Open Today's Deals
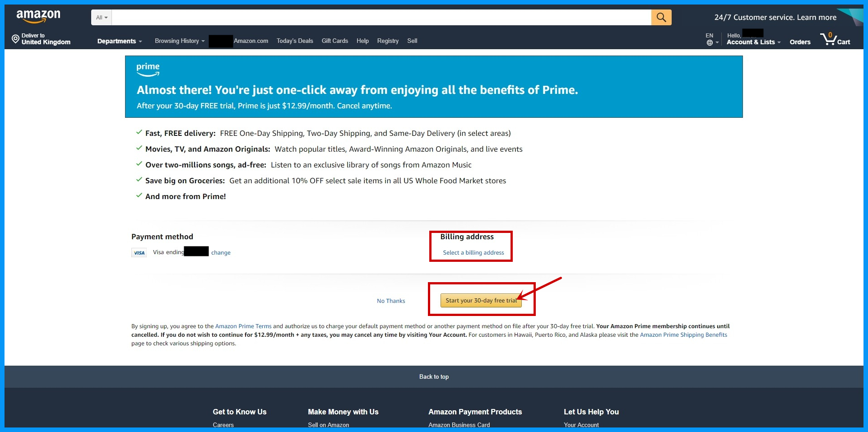Image resolution: width=868 pixels, height=432 pixels. pyautogui.click(x=295, y=41)
